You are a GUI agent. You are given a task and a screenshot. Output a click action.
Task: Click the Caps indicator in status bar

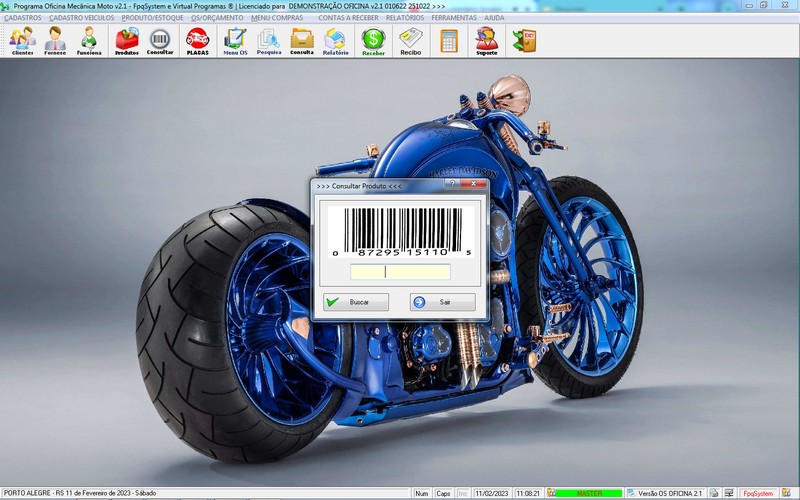443,493
